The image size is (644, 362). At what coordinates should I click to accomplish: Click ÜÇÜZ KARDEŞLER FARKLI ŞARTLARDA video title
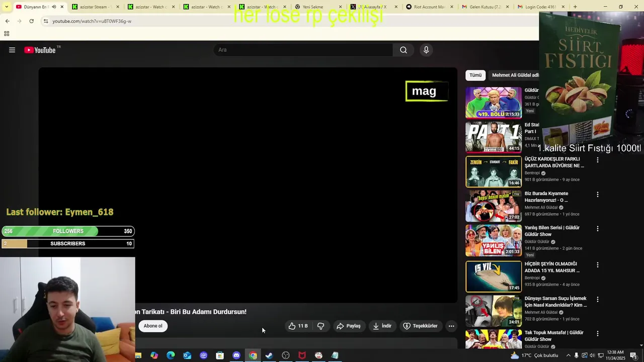point(554,162)
